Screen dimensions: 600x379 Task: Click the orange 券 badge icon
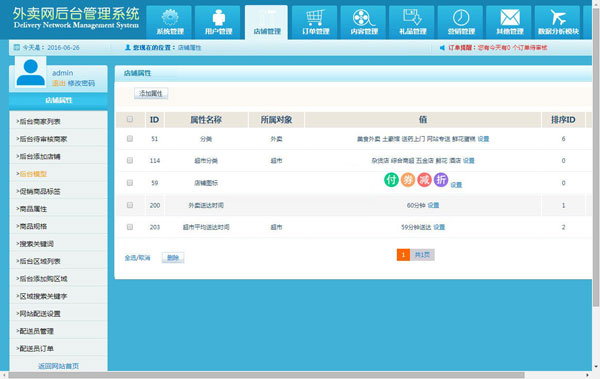[408, 180]
